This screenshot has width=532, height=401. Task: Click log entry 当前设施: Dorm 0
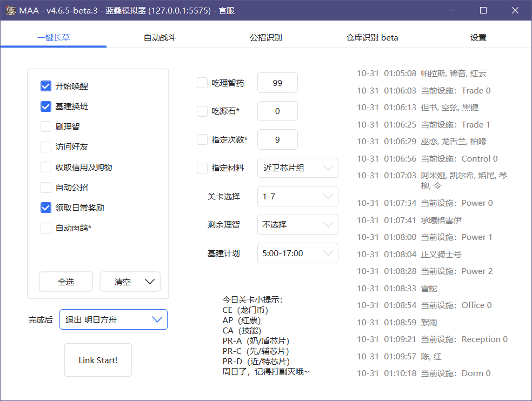point(456,373)
